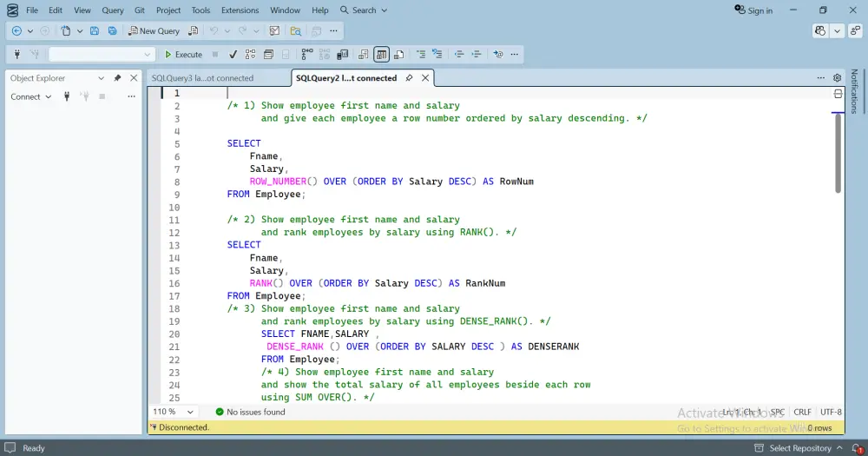Image resolution: width=868 pixels, height=456 pixels.
Task: Click the GitHub Copilot icon at top right
Action: [820, 31]
